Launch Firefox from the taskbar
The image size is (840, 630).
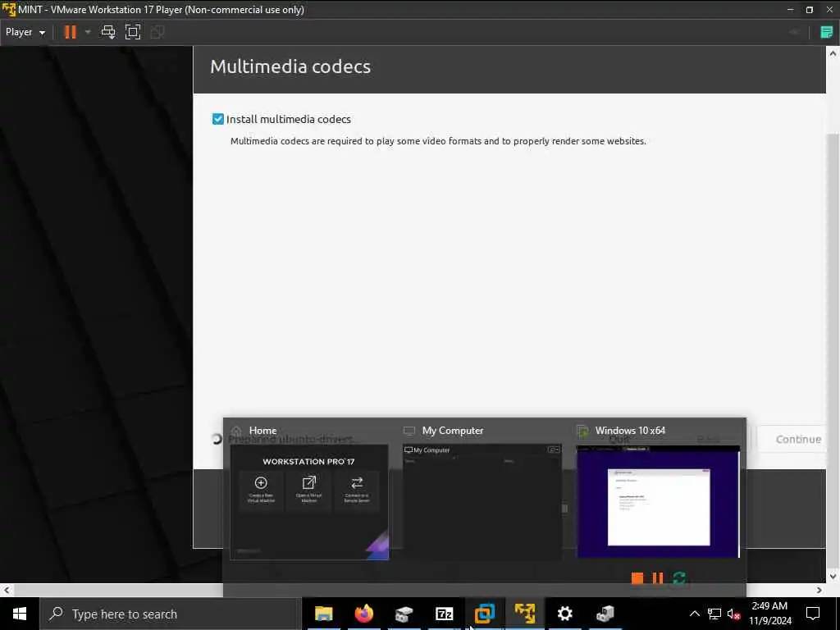pos(363,614)
